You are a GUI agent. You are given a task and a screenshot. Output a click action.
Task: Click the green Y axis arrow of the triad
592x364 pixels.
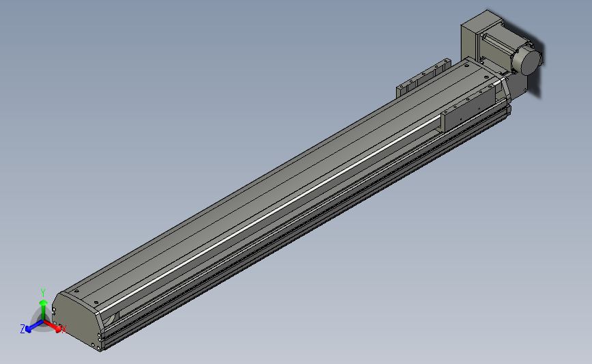(44, 310)
